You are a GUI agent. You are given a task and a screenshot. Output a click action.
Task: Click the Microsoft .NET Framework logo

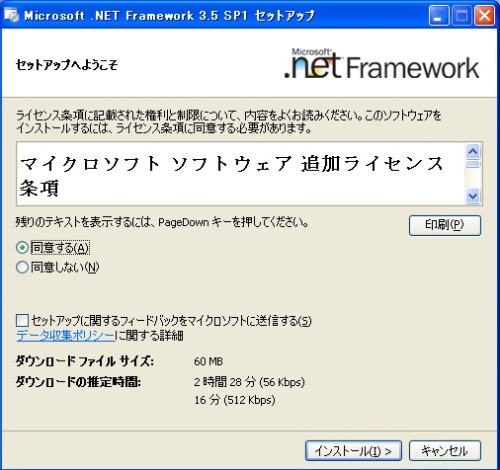(x=382, y=64)
